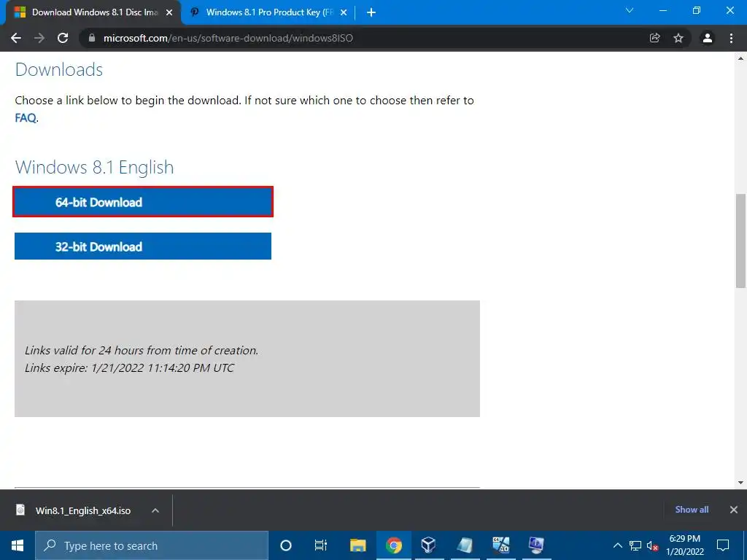Click the 'Downloads' heading text
This screenshot has height=560, width=747.
coord(58,69)
